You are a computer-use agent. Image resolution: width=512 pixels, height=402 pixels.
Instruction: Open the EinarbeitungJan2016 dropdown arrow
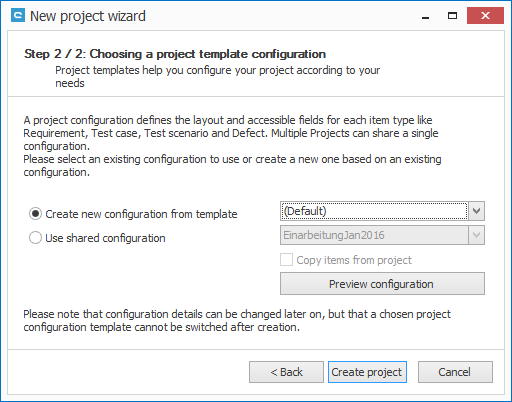(x=477, y=235)
